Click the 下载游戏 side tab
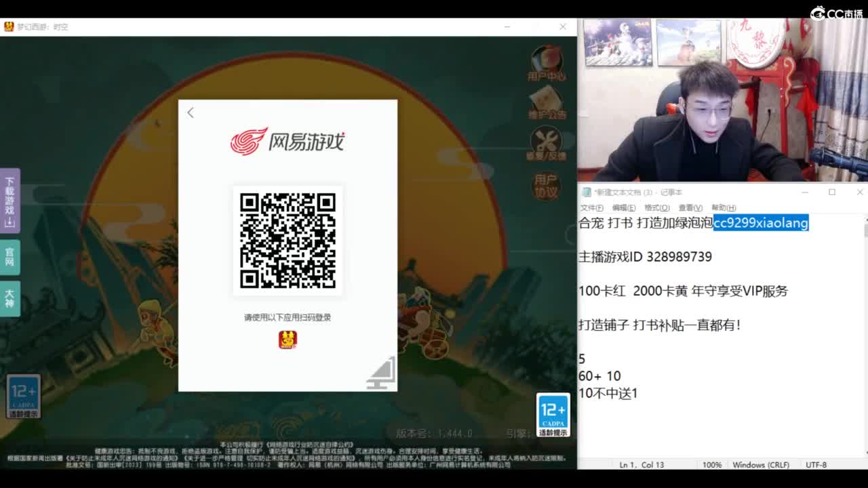 (x=9, y=201)
